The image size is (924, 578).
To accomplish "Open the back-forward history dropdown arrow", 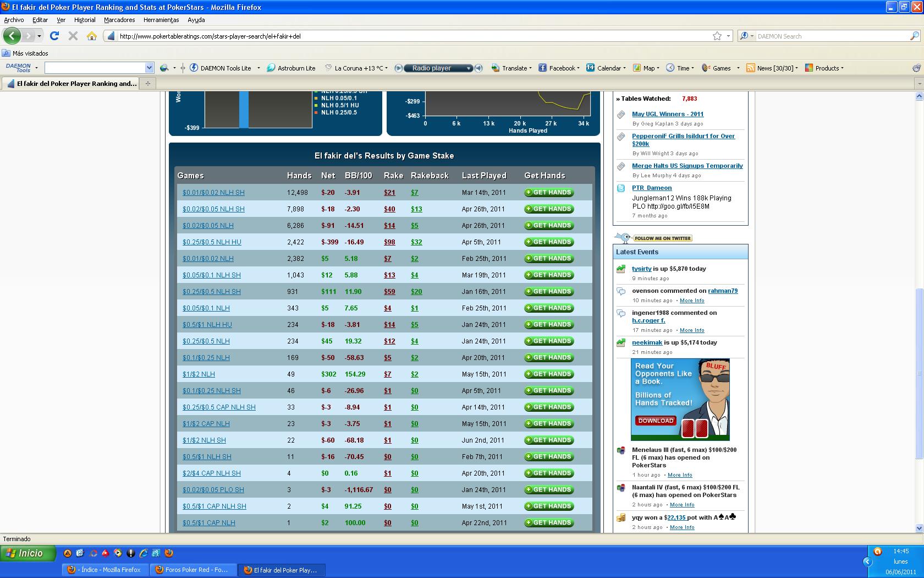I will coord(39,36).
